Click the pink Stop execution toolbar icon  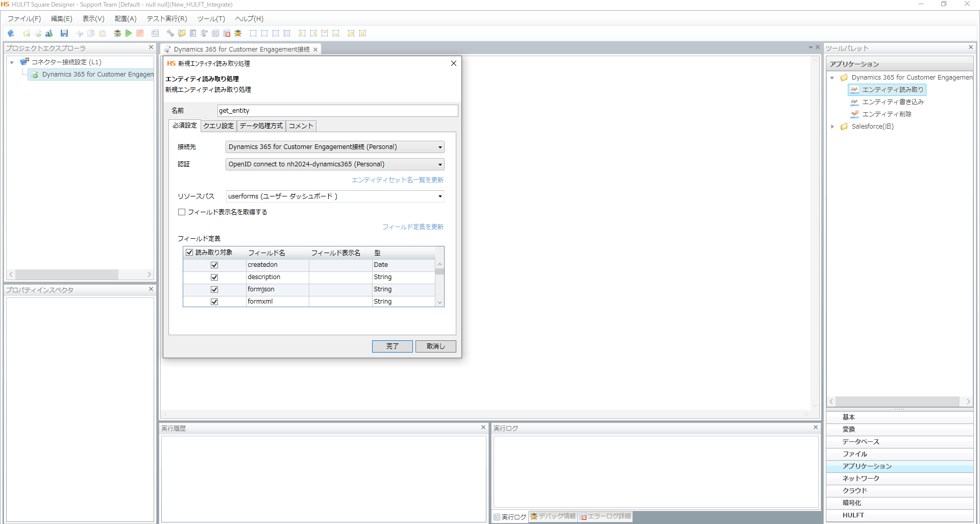140,33
